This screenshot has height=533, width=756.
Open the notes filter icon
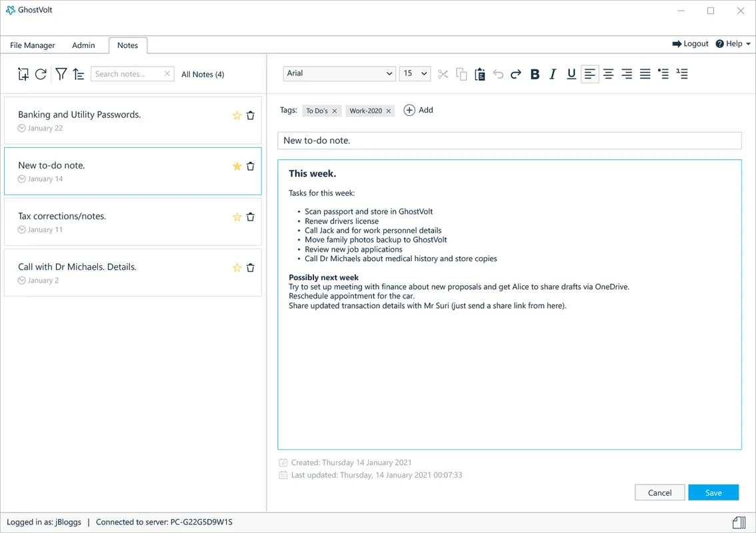61,74
